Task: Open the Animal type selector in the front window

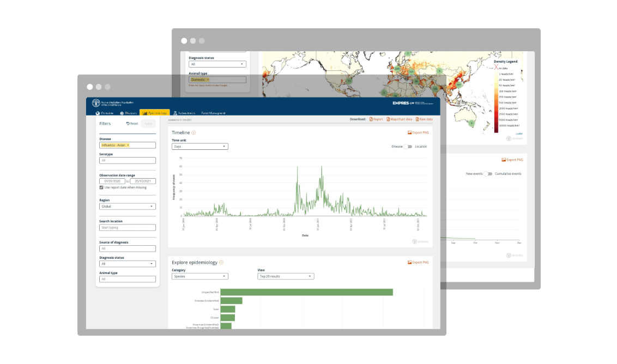Action: pos(128,280)
